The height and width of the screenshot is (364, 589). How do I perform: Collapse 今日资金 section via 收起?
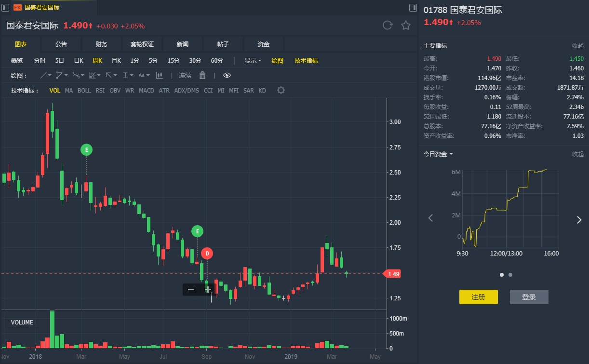(577, 154)
